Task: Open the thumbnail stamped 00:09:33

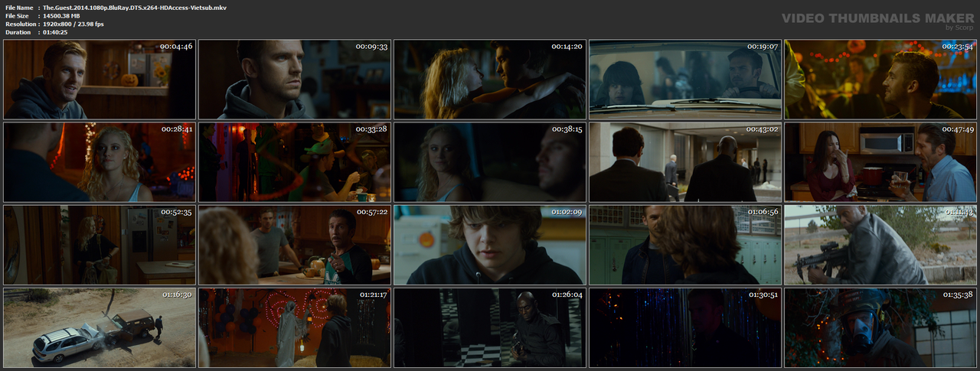Action: click(295, 80)
